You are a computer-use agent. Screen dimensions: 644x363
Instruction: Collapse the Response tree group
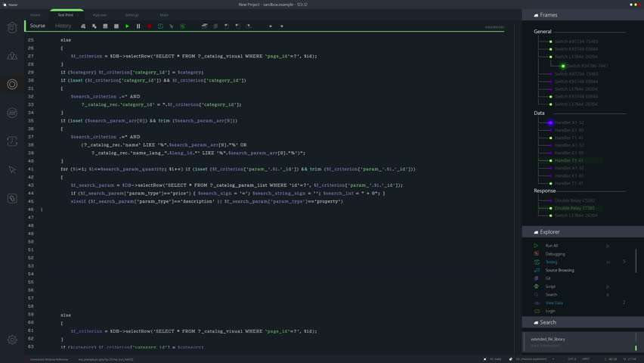click(x=545, y=191)
